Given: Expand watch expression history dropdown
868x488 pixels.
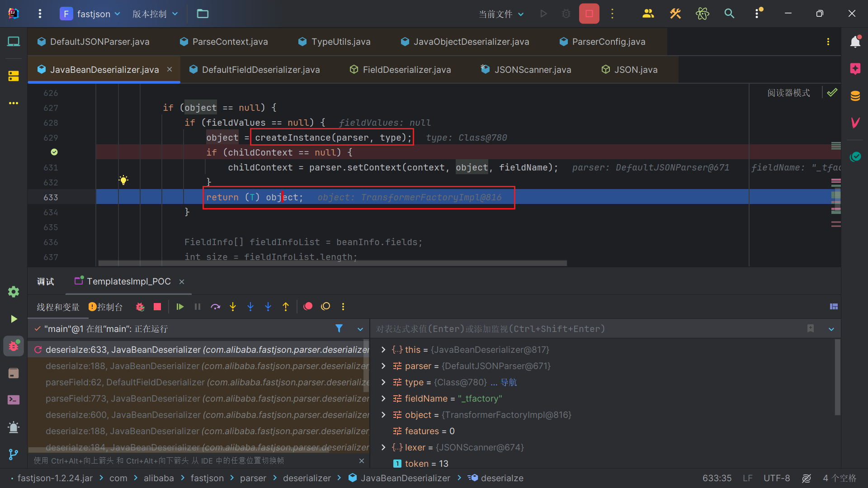Looking at the screenshot, I should (x=831, y=329).
